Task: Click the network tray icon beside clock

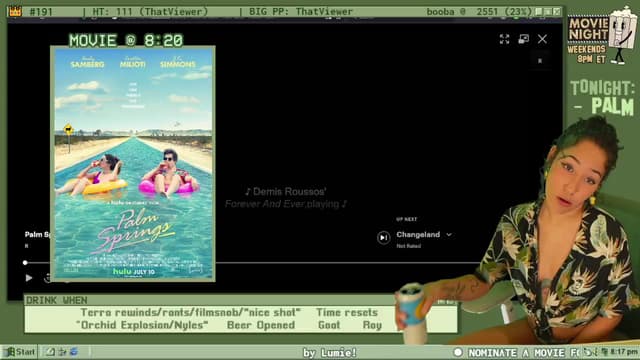Action: point(605,351)
